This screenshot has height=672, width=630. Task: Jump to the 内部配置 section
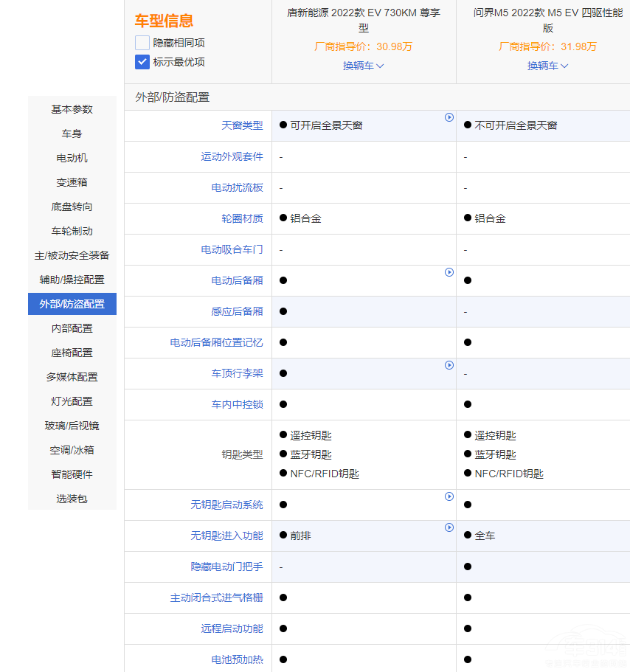tap(72, 328)
